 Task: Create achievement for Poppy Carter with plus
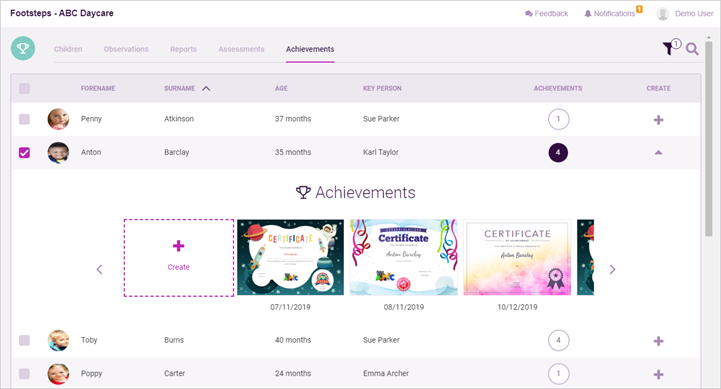658,374
